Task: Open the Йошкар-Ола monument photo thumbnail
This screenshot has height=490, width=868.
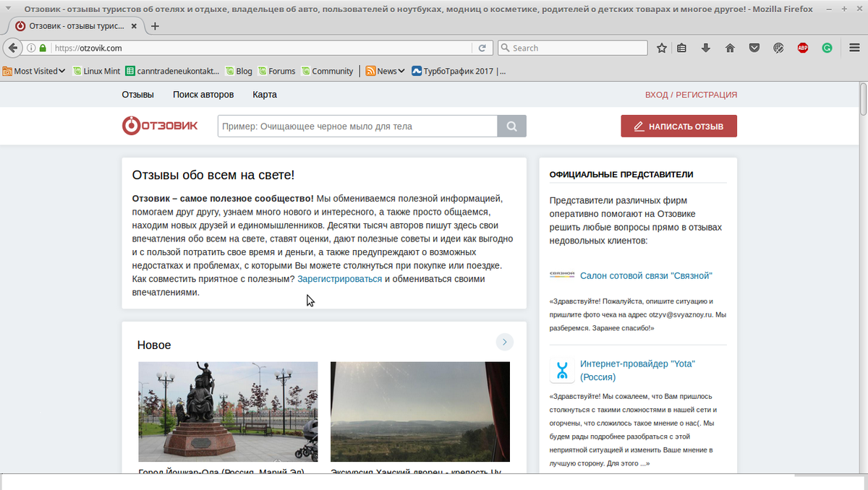Action: [x=228, y=411]
